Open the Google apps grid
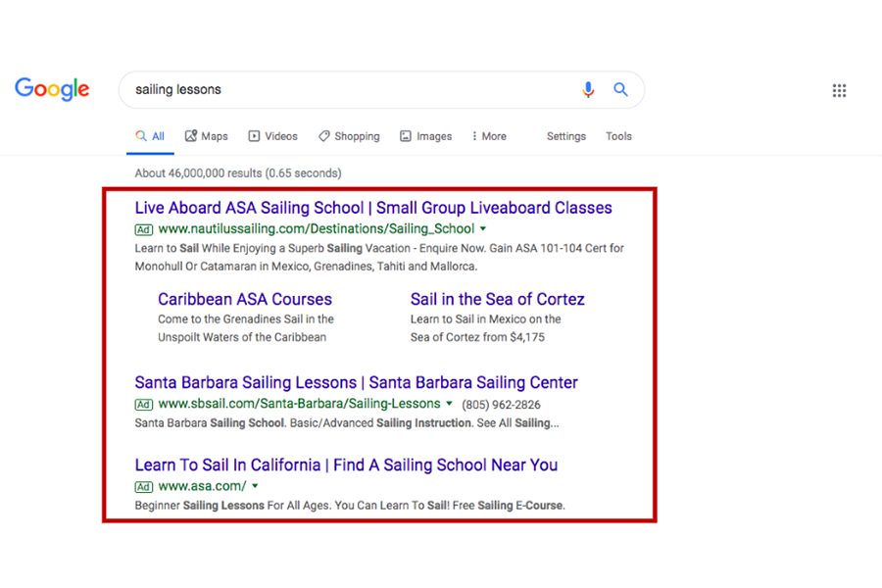 [839, 90]
